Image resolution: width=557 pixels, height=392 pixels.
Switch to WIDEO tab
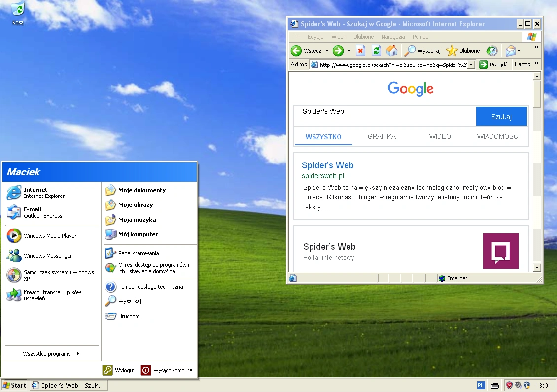pyautogui.click(x=440, y=136)
